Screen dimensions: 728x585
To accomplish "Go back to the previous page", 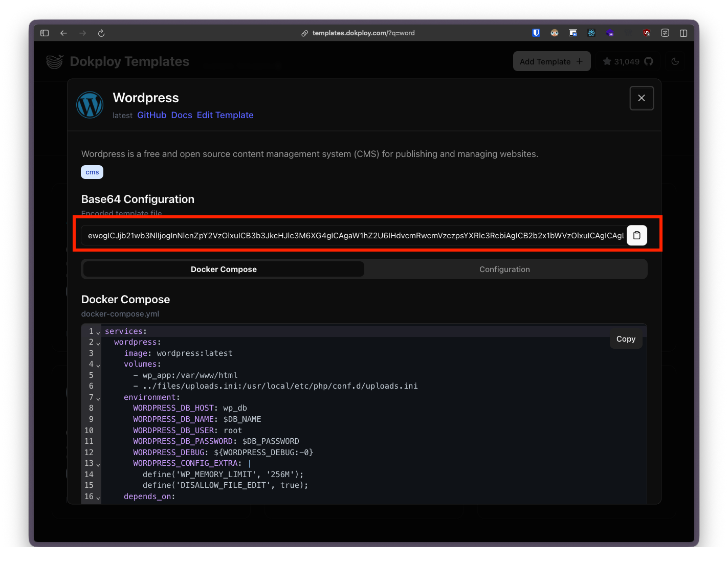I will coord(64,33).
